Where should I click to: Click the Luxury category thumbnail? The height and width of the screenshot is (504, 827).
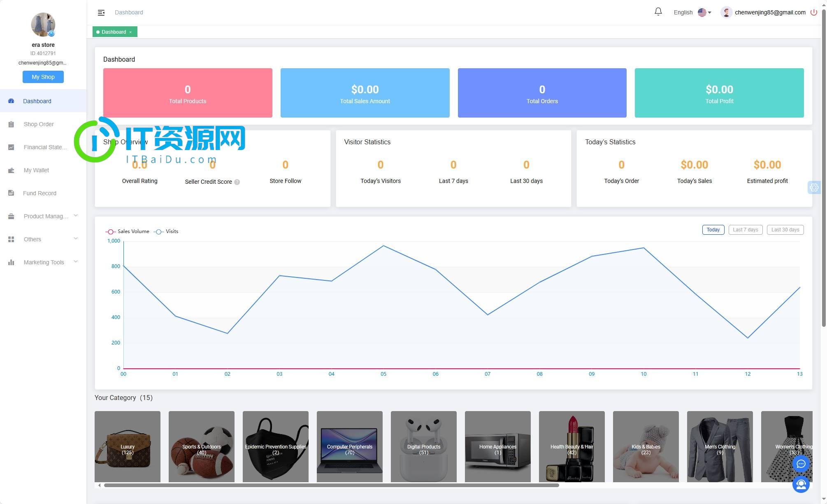coord(127,446)
